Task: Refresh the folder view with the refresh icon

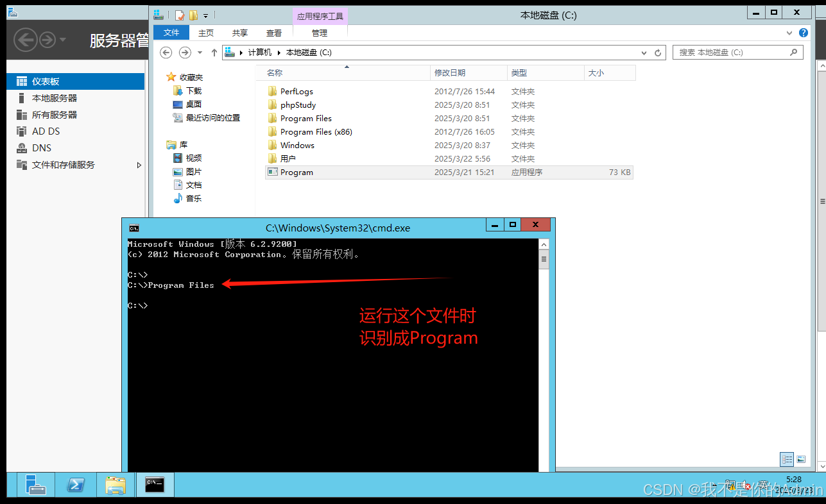Action: coord(658,53)
